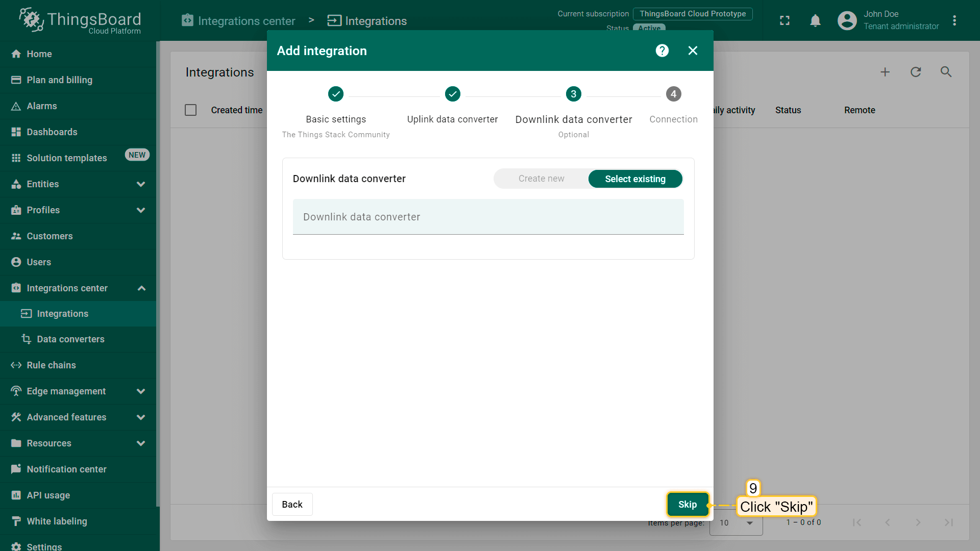The image size is (980, 551).
Task: Click the add integration plus icon
Action: [x=885, y=72]
